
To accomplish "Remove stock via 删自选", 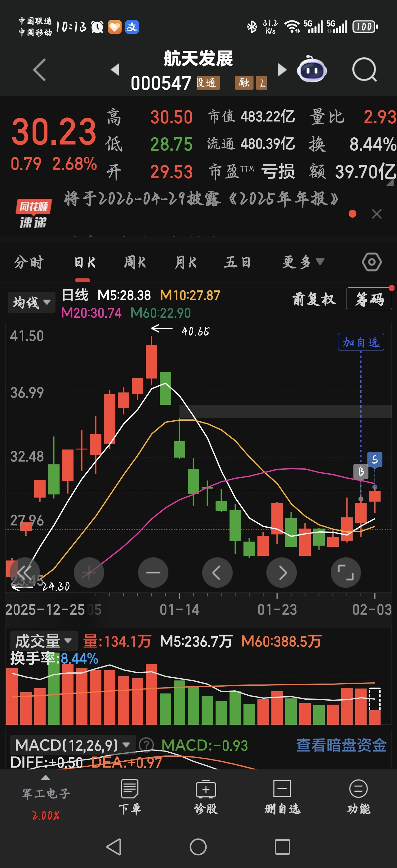I will point(282,798).
